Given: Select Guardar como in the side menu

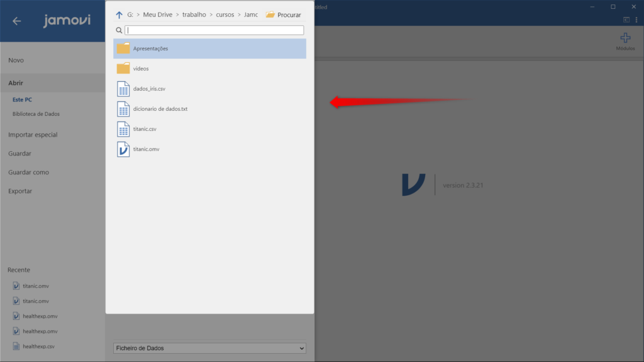Looking at the screenshot, I should pyautogui.click(x=28, y=173).
